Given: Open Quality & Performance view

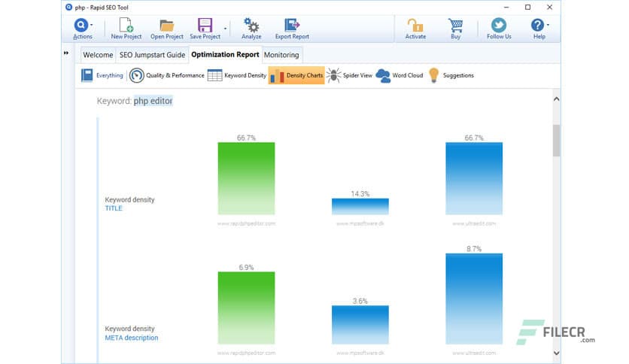Looking at the screenshot, I should click(167, 75).
